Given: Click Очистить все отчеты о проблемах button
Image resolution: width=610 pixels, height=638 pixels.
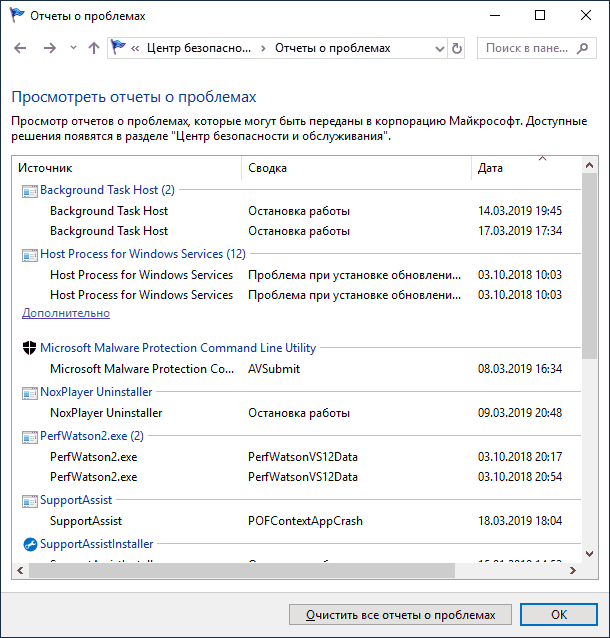Looking at the screenshot, I should pos(400,614).
